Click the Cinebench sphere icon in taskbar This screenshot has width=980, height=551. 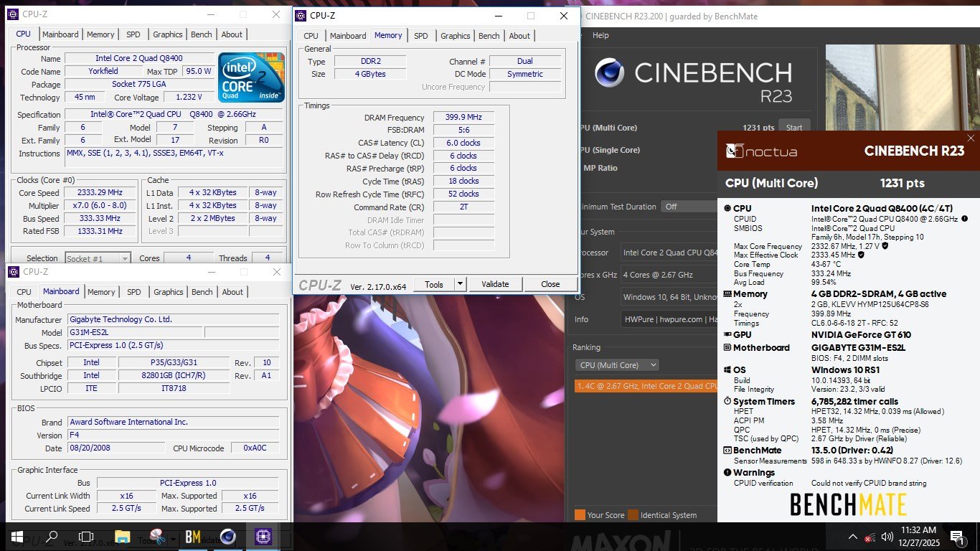point(228,537)
